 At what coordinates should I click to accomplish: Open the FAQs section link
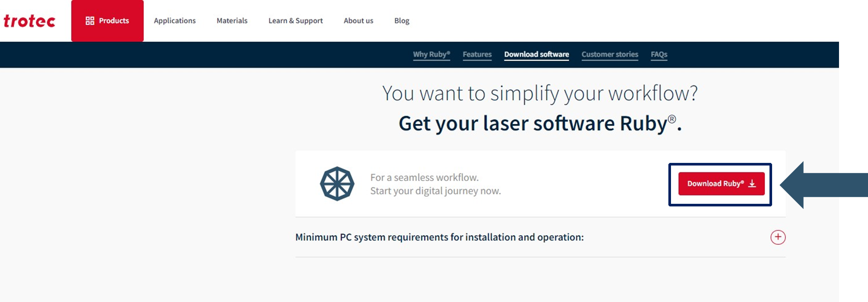[x=659, y=55]
